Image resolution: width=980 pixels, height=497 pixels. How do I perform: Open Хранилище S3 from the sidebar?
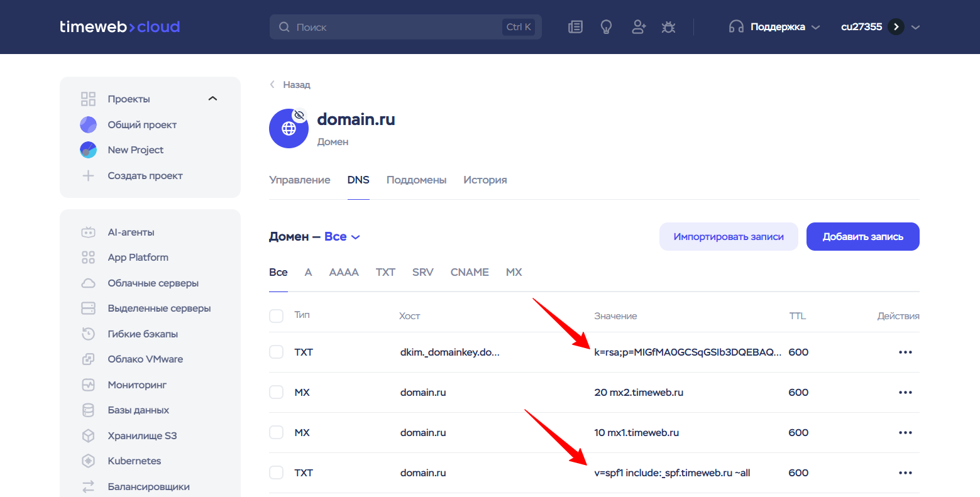point(142,436)
